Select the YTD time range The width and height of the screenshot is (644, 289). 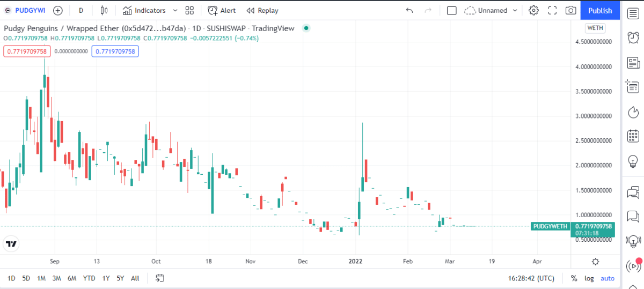pyautogui.click(x=89, y=278)
